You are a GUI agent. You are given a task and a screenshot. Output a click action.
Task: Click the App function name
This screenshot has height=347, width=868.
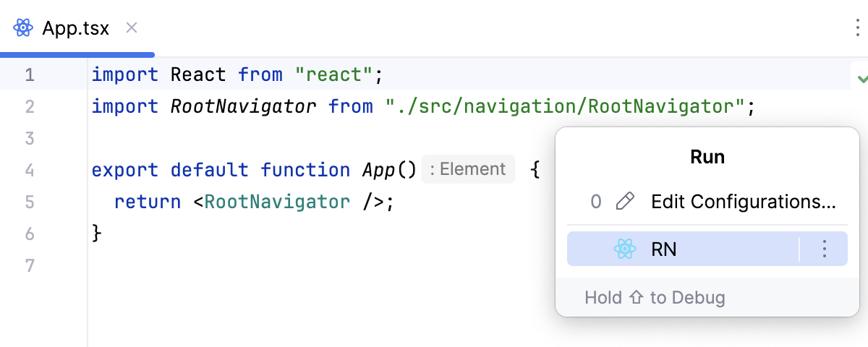tap(377, 170)
